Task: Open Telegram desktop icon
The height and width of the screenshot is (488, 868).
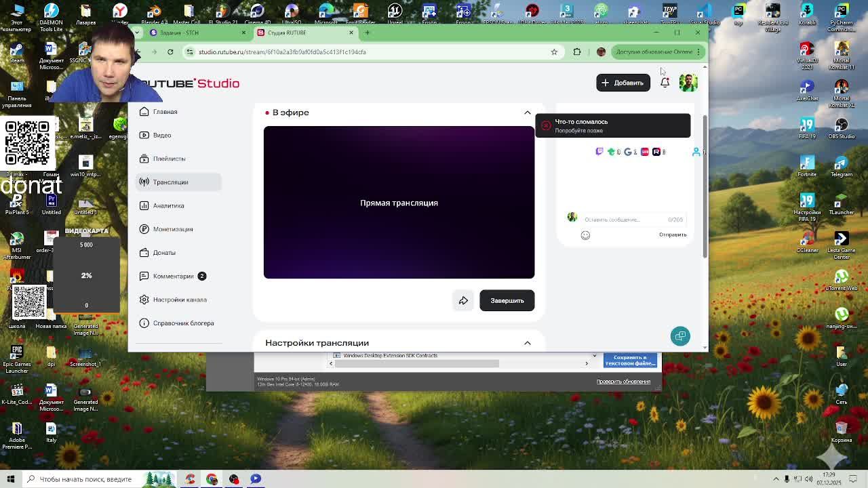Action: pyautogui.click(x=842, y=166)
